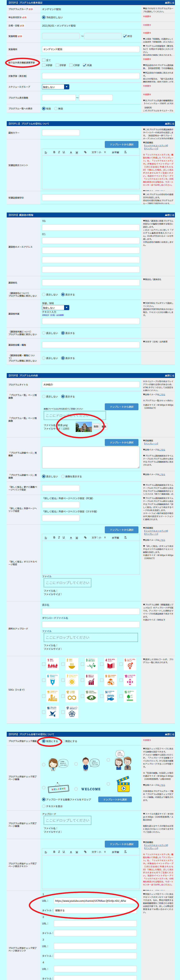
Task: Click SDG goal 3 health icon
Action: pos(91,664)
